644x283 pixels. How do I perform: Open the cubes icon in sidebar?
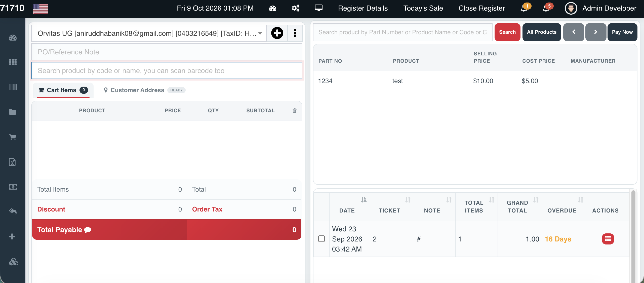click(x=13, y=262)
